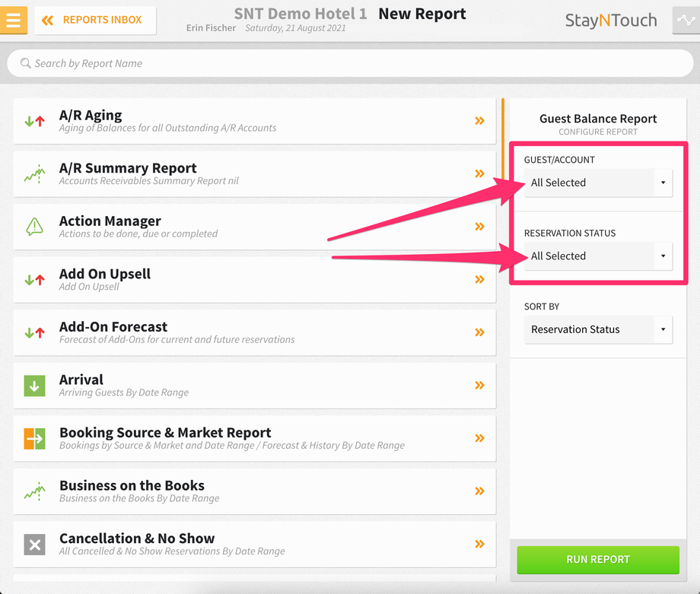Image resolution: width=700 pixels, height=594 pixels.
Task: Click the double-chevron back icon in Reports Inbox
Action: coord(47,20)
